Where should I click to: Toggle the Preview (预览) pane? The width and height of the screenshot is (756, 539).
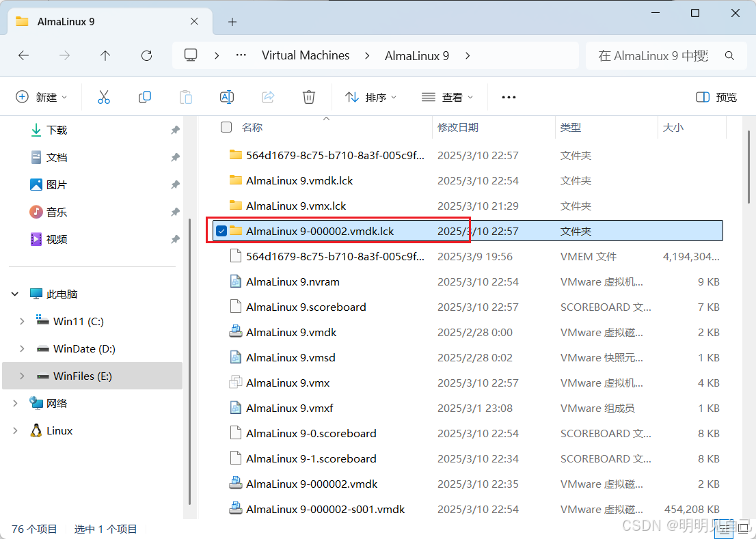pyautogui.click(x=716, y=97)
